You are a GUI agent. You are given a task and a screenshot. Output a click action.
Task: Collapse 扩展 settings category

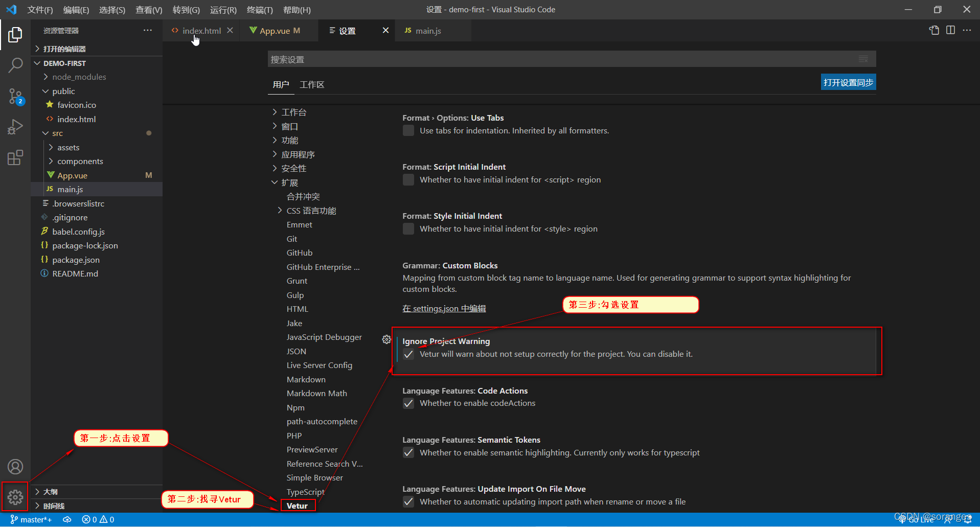coord(290,182)
